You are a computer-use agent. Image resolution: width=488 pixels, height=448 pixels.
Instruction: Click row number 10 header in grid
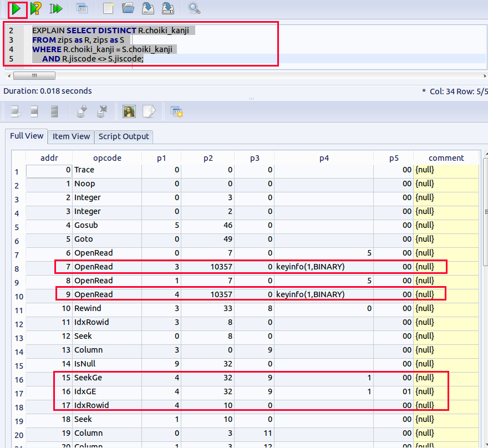click(18, 297)
